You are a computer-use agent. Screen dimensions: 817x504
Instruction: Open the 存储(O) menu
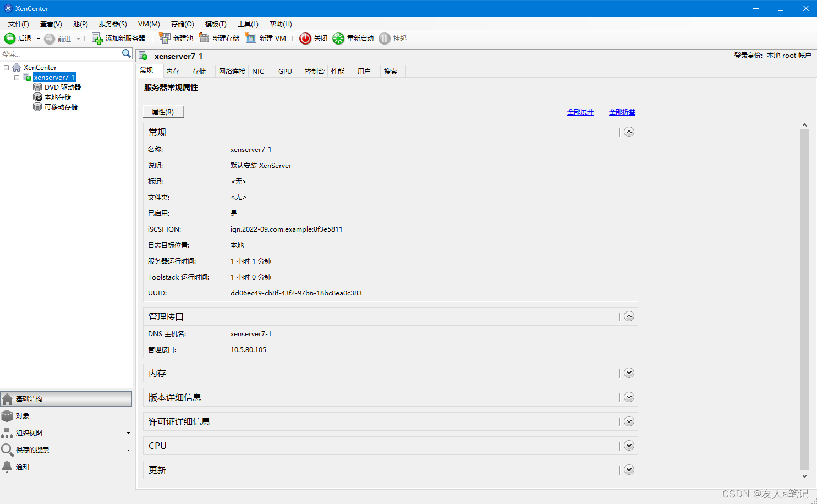[x=183, y=24]
